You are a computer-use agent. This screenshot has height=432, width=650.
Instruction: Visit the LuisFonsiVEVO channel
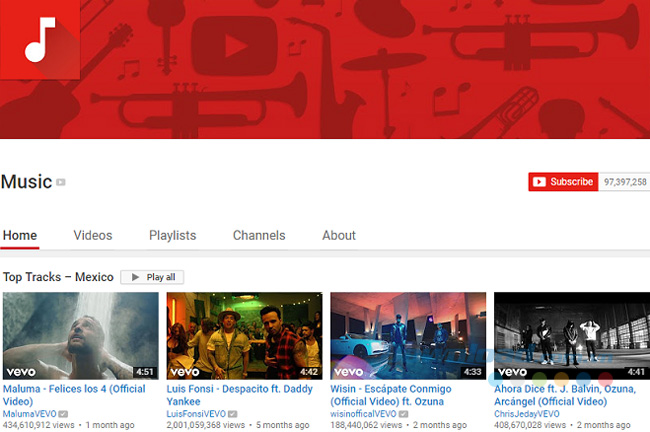(x=196, y=414)
